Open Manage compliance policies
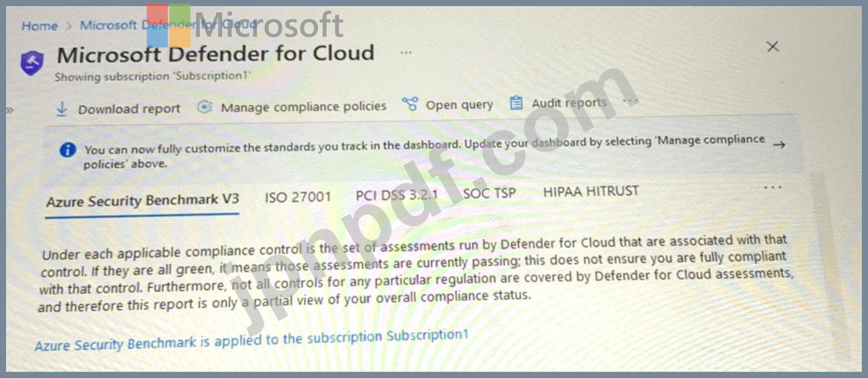 pyautogui.click(x=303, y=107)
